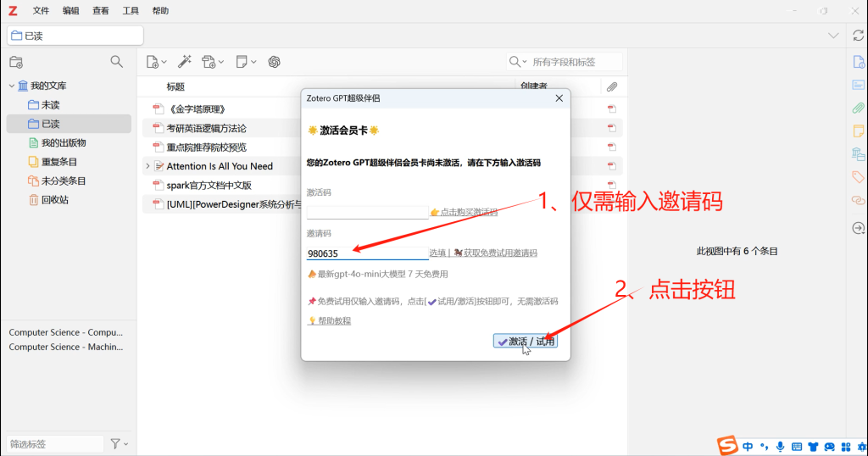
Task: Open the item info side pane icon
Action: tap(858, 62)
